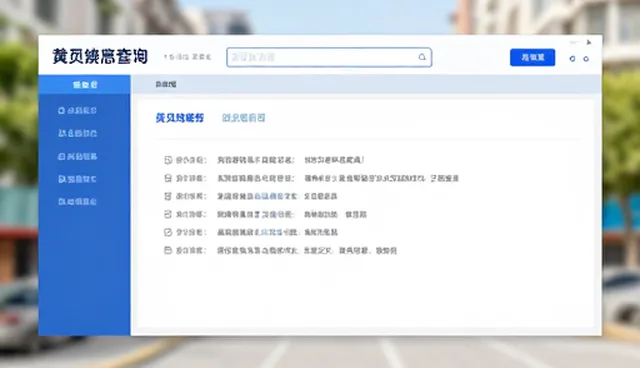This screenshot has height=368, width=640.
Task: Click the search field in the header
Action: pos(329,57)
